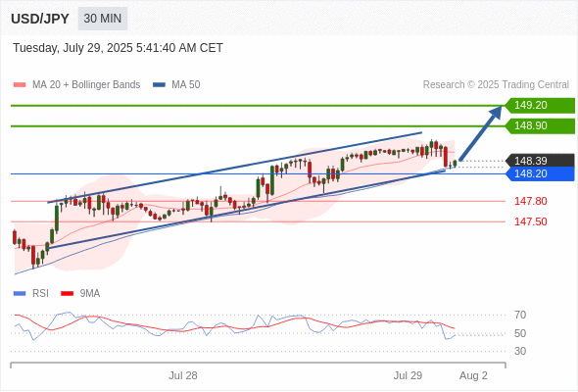Click the green 148.90 resistance label

[540, 126]
